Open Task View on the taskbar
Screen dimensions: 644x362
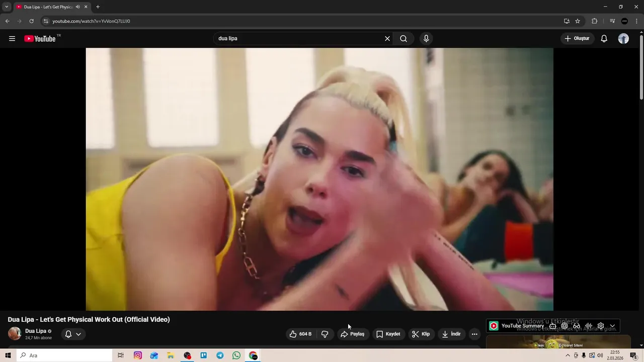120,355
